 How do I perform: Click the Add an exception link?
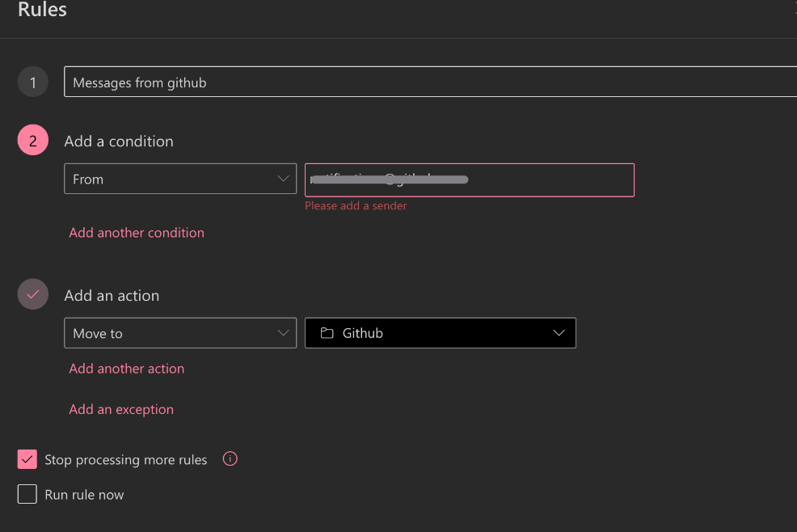(x=121, y=410)
